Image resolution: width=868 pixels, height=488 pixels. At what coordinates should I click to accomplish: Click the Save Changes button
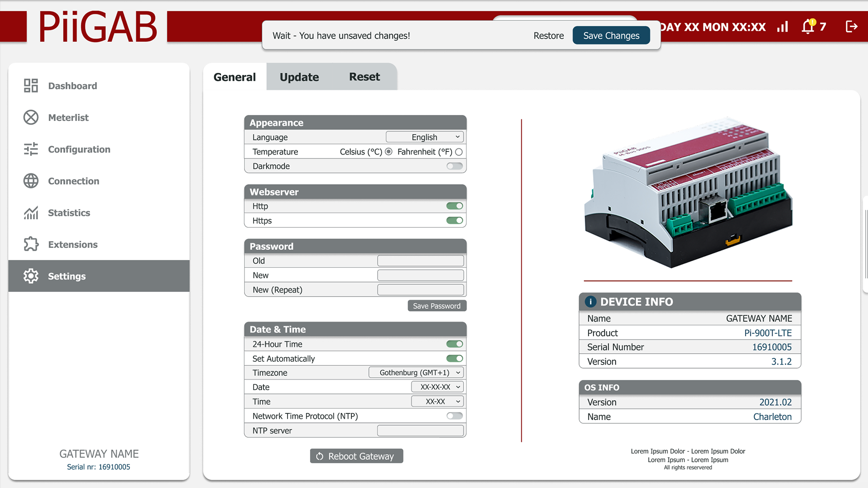pos(611,35)
